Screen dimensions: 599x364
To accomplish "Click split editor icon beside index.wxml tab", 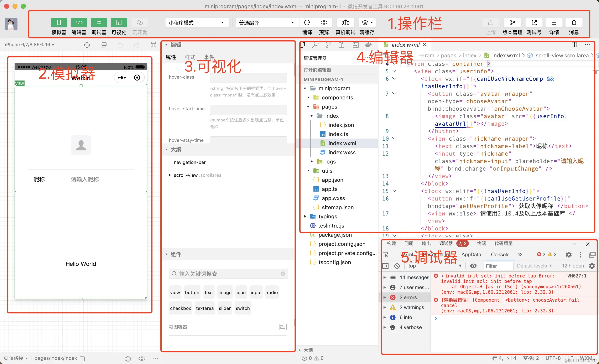I will click(x=574, y=45).
